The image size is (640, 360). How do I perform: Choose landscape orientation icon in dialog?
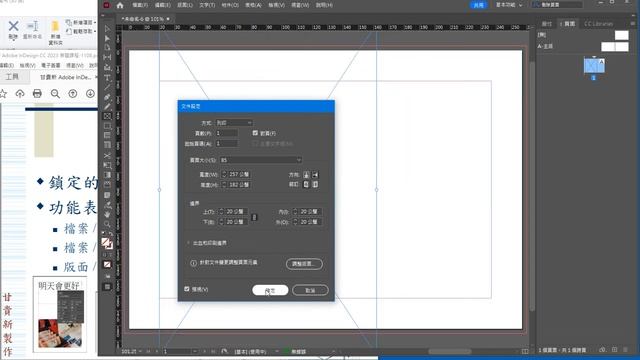click(x=315, y=175)
